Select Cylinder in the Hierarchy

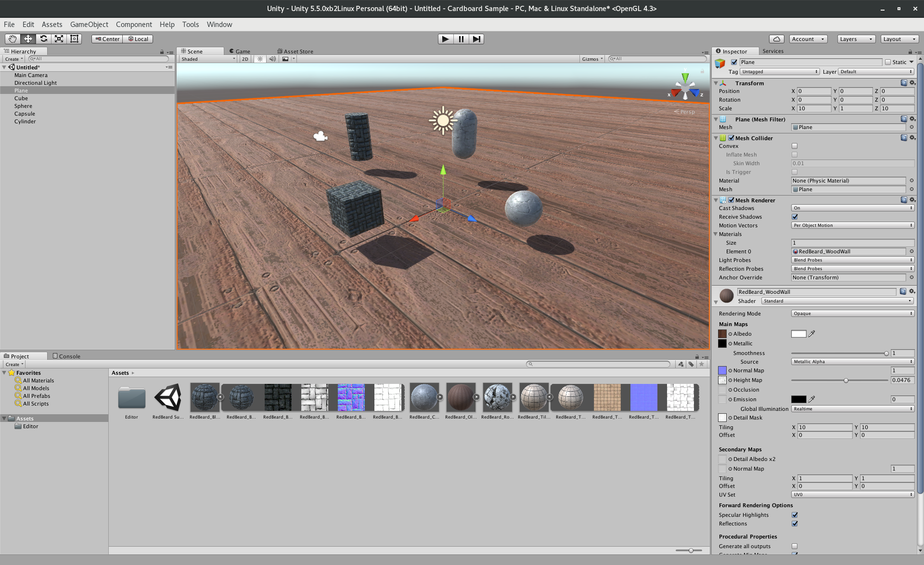pos(25,121)
